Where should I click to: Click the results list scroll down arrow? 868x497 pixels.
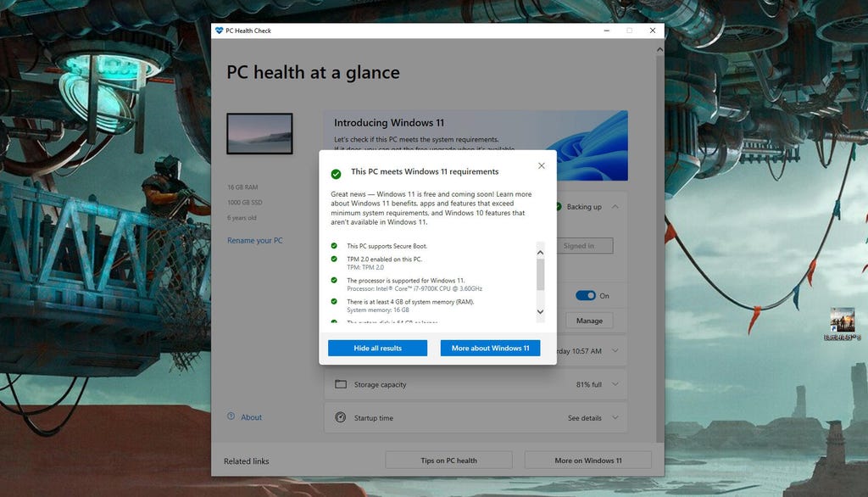tap(541, 312)
